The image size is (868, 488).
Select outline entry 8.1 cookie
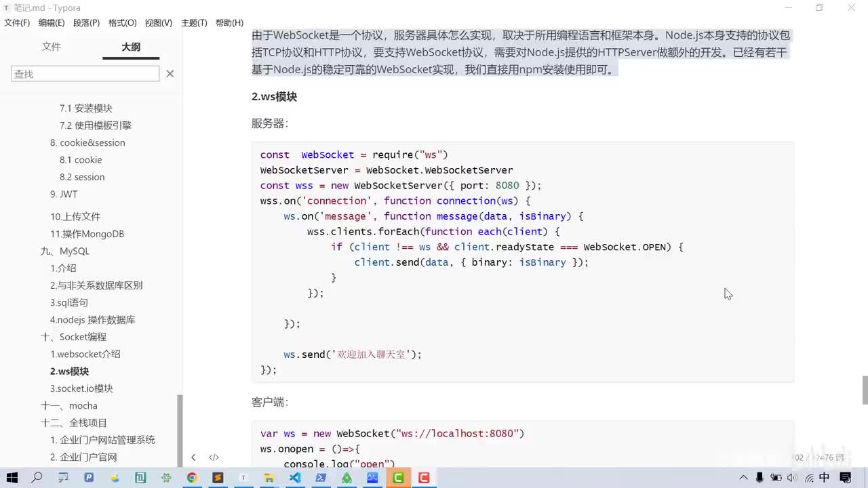click(x=81, y=160)
